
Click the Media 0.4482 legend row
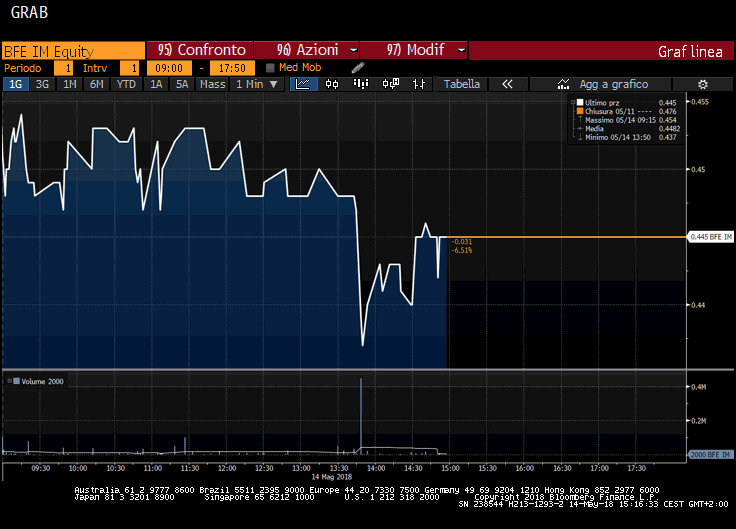pos(629,129)
